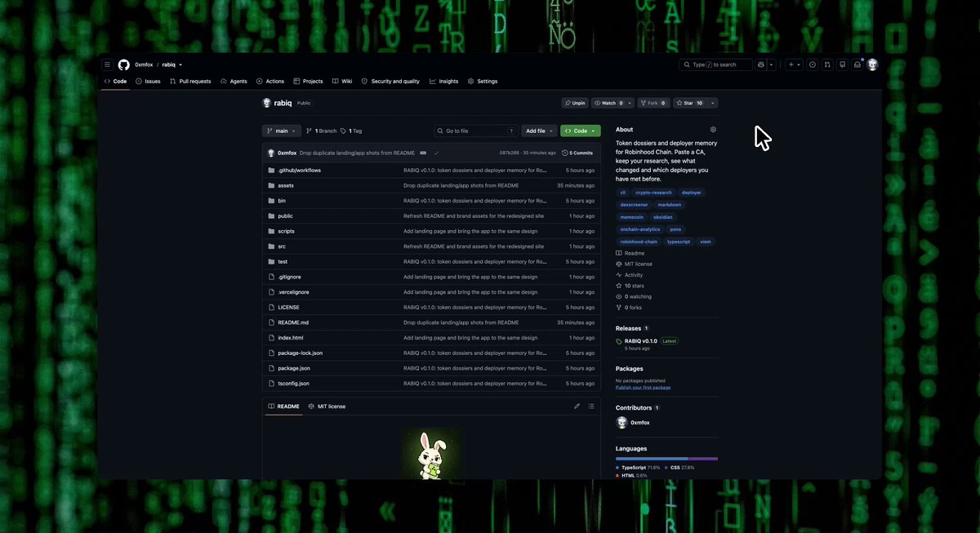Viewport: 980px width, 533px height.
Task: Open the Insights tab
Action: click(x=444, y=82)
